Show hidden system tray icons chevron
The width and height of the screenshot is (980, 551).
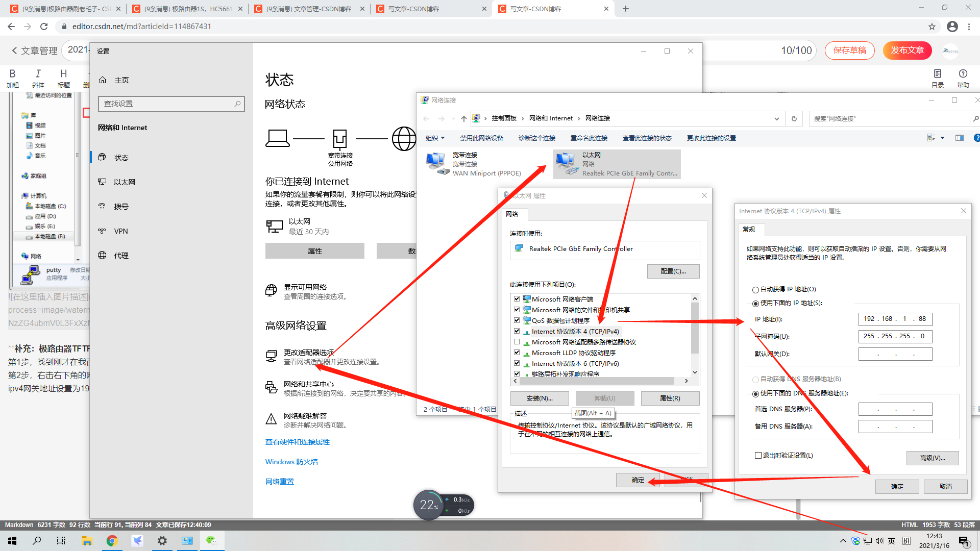[x=843, y=541]
